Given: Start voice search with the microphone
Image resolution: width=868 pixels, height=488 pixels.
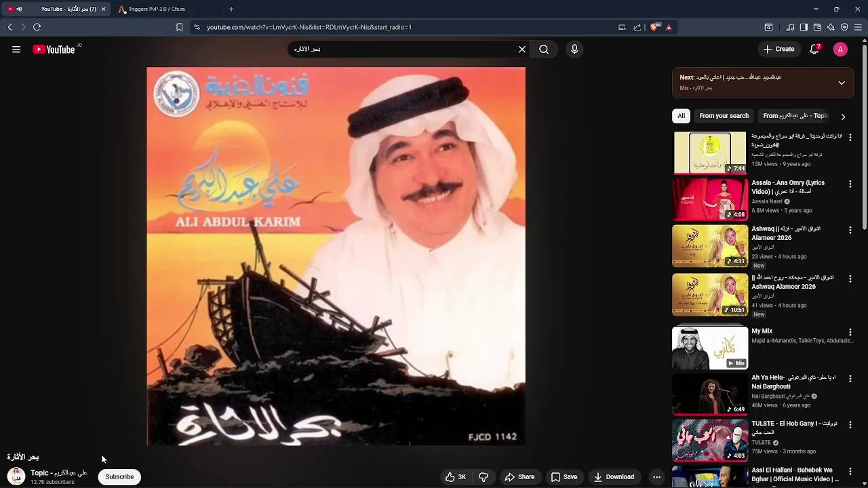Looking at the screenshot, I should [x=574, y=49].
